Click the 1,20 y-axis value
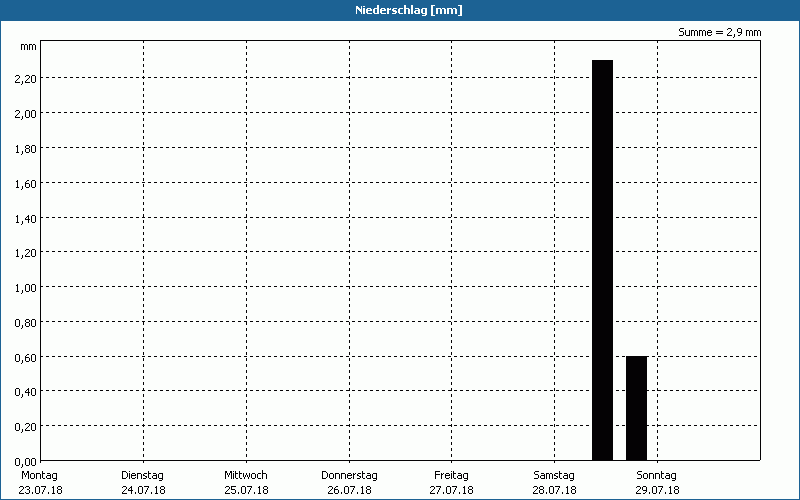The width and height of the screenshot is (800, 500). pyautogui.click(x=26, y=253)
